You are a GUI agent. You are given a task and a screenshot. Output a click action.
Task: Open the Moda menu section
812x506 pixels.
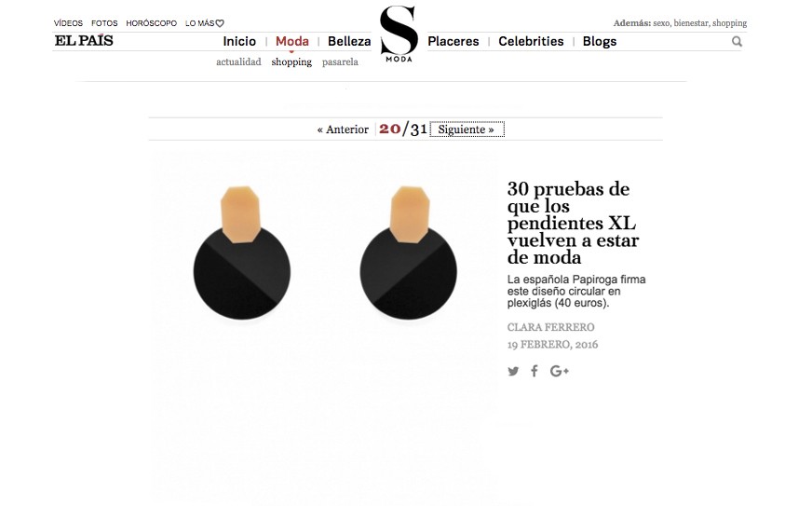[x=292, y=42]
